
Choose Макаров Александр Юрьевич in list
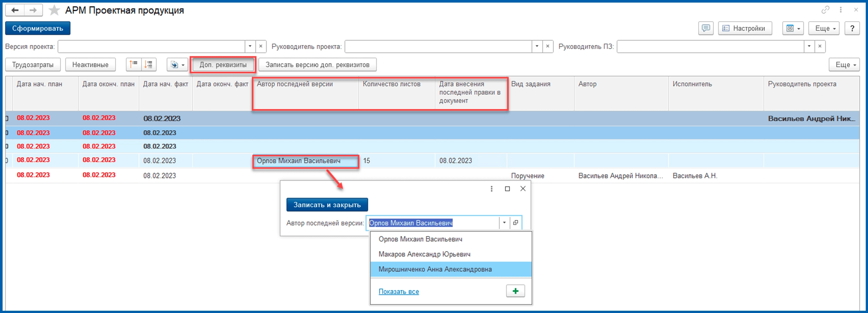tap(424, 254)
